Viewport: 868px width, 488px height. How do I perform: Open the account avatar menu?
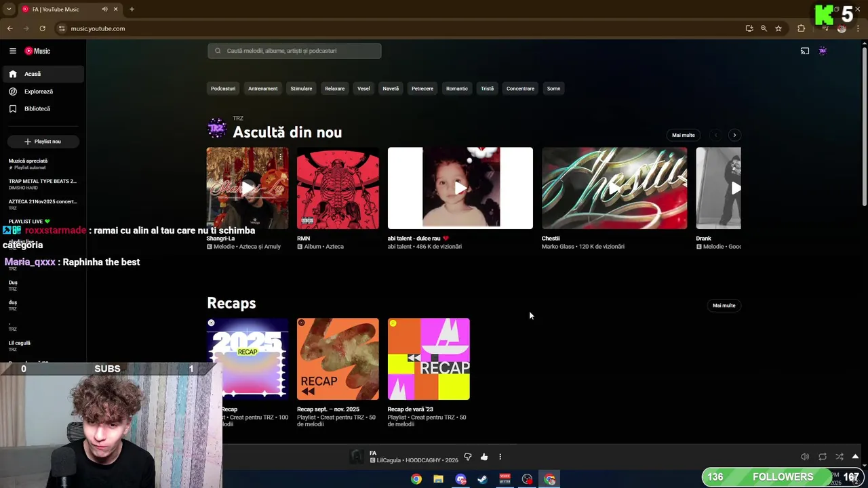click(823, 51)
